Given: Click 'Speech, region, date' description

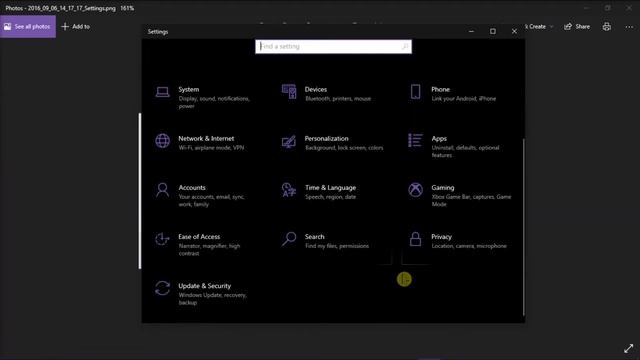Looking at the screenshot, I should click(x=331, y=197).
